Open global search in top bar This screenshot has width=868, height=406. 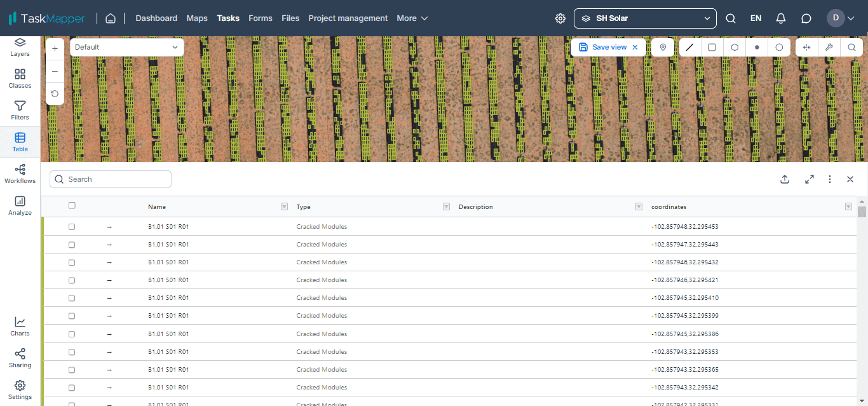pyautogui.click(x=731, y=18)
